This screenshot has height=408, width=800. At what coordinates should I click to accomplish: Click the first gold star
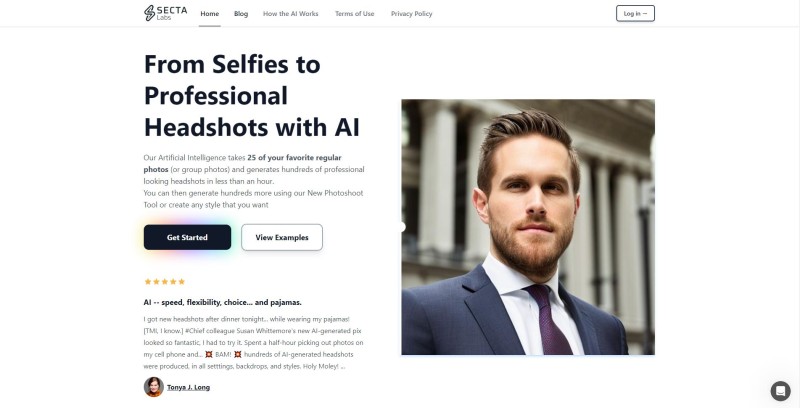click(x=147, y=282)
